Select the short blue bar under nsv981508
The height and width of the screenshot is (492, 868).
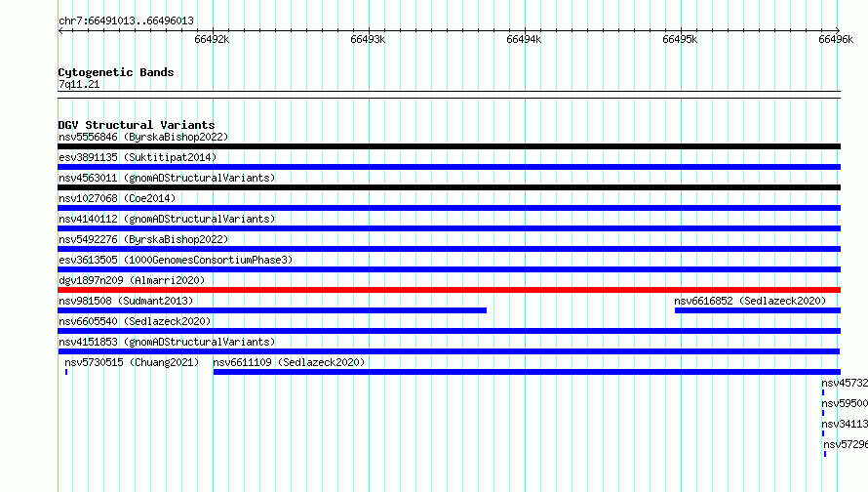point(272,310)
